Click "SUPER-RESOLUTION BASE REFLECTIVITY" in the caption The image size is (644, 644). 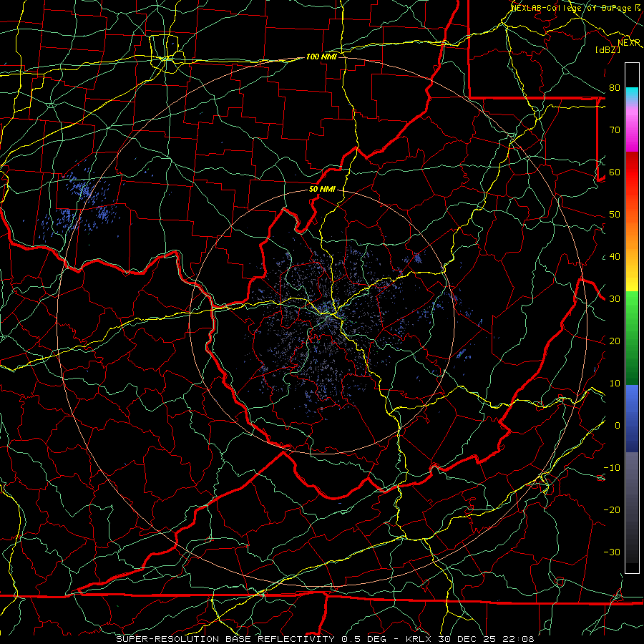(x=225, y=639)
